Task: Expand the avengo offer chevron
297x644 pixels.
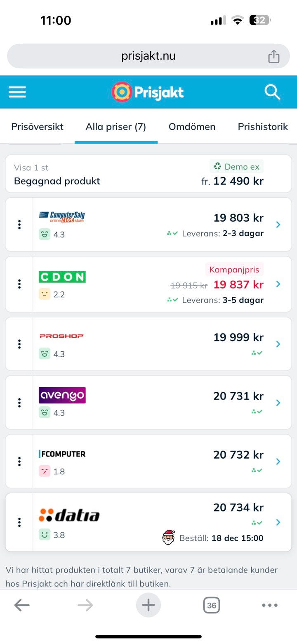Action: point(278,402)
